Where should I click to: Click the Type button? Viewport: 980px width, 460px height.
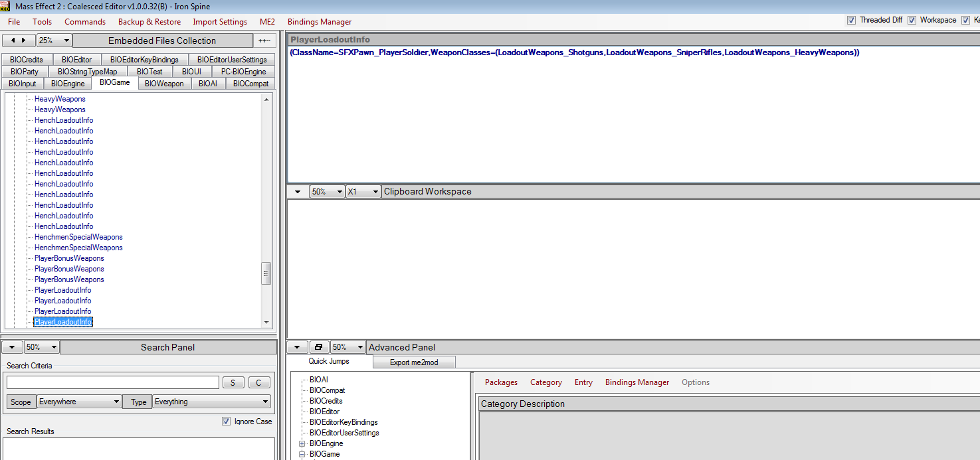139,402
